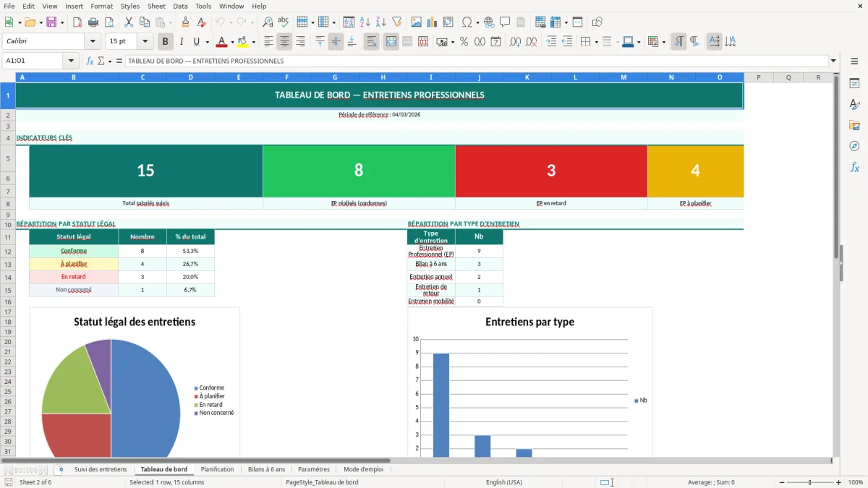Toggle Merge and Center Cells
Viewport: 868px width, 488px height.
pyautogui.click(x=391, y=42)
